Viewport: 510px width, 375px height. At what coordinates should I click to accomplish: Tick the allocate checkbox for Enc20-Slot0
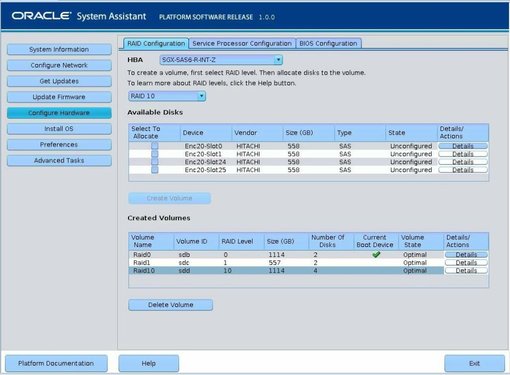(x=155, y=146)
